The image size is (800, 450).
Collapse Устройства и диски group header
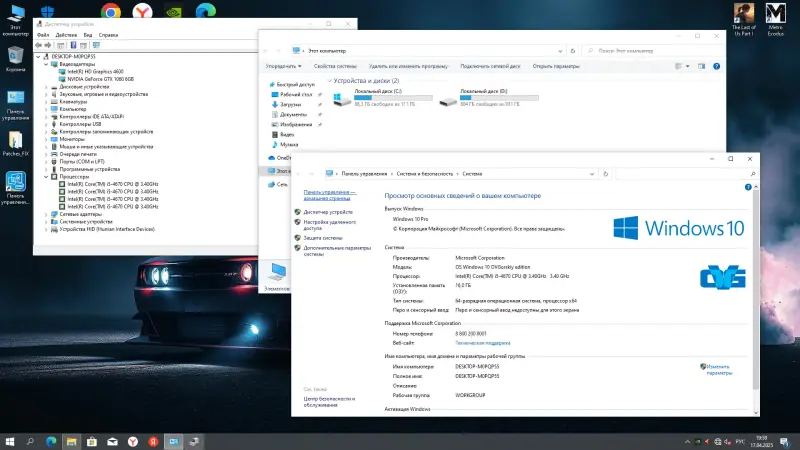330,81
